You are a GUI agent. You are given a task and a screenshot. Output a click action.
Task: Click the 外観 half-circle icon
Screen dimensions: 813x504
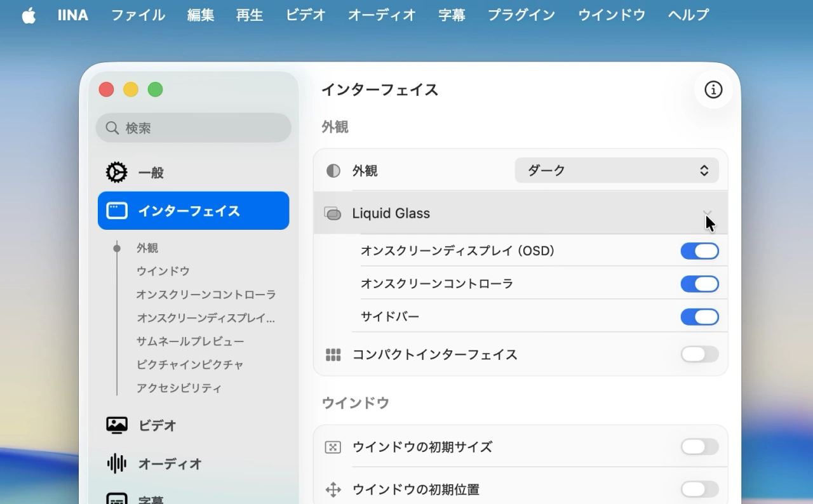333,171
